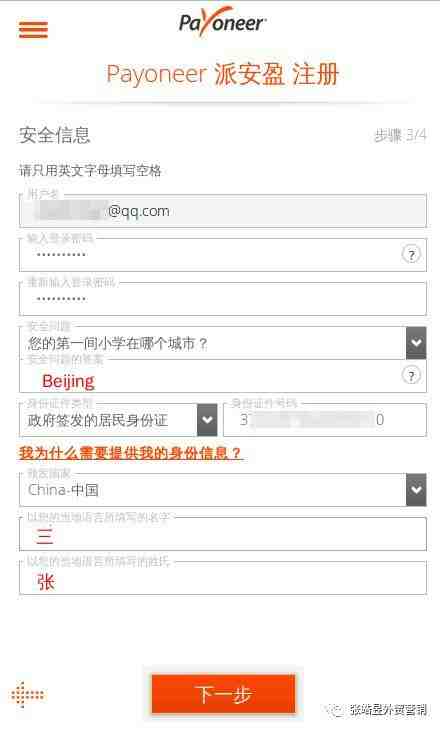Click the password field help icon

click(x=411, y=254)
